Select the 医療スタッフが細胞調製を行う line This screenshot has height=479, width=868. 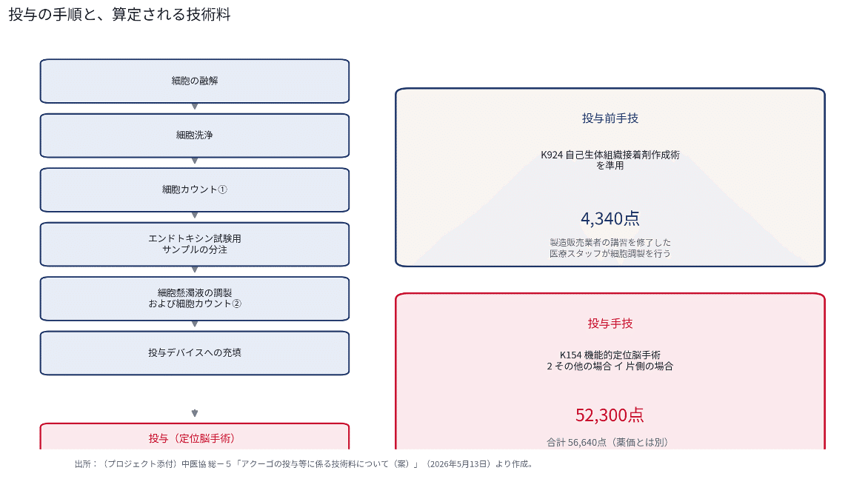(610, 253)
